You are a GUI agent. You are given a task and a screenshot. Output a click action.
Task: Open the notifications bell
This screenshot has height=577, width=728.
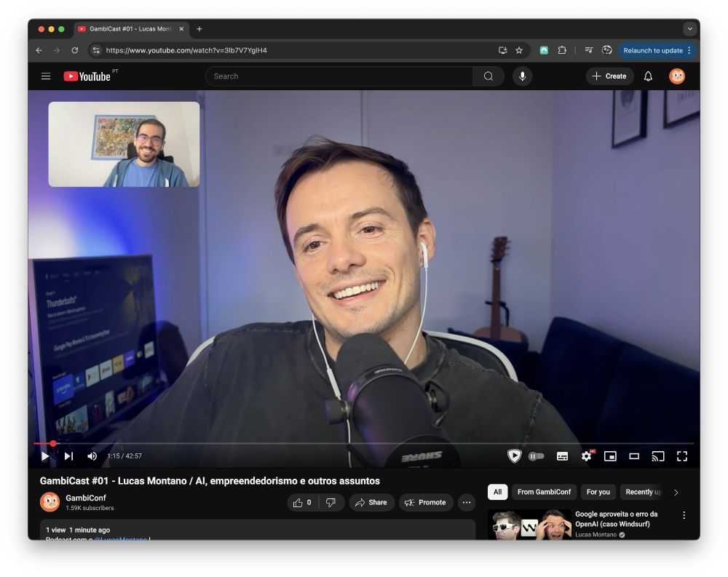coord(648,76)
